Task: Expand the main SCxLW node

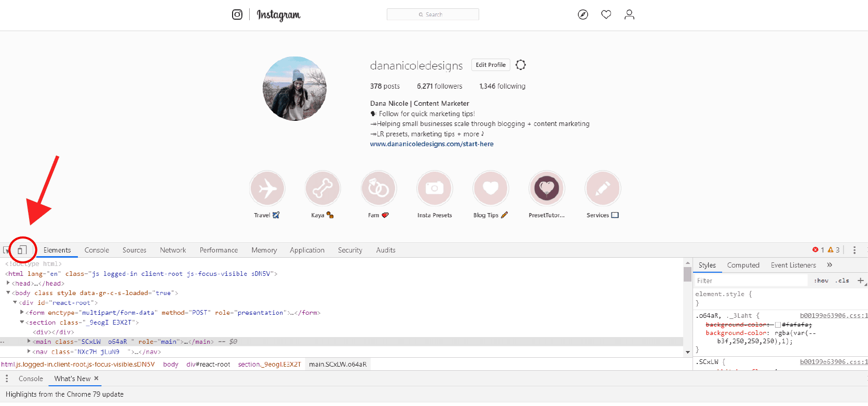Action: tap(29, 341)
